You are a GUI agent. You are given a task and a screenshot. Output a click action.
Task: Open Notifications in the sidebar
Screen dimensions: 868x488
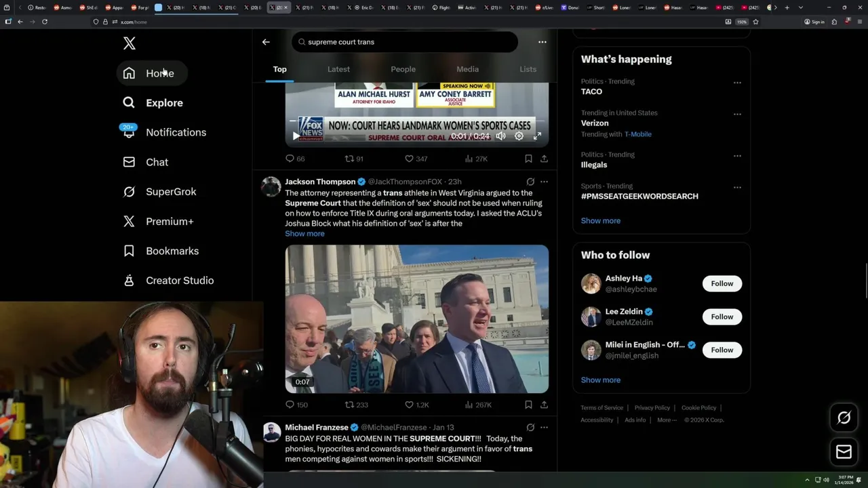165,132
